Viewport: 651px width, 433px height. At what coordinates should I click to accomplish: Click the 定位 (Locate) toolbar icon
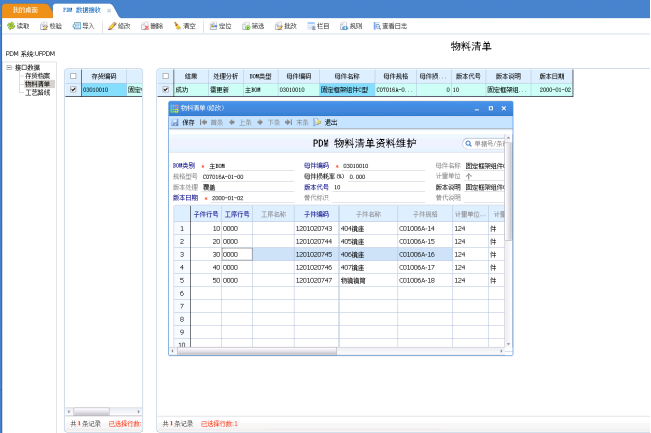coord(213,26)
